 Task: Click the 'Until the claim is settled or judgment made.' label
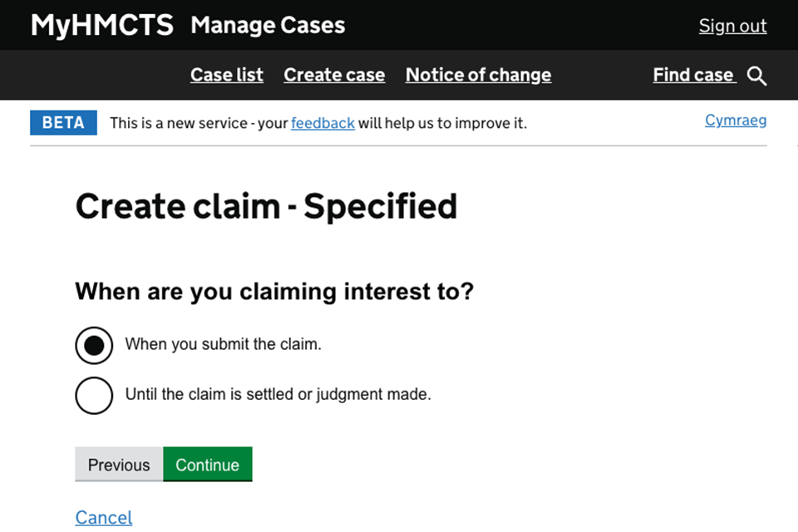(x=278, y=394)
